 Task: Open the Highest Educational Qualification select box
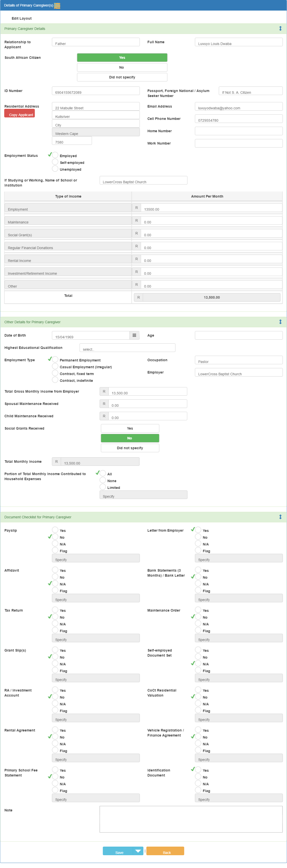[127, 348]
